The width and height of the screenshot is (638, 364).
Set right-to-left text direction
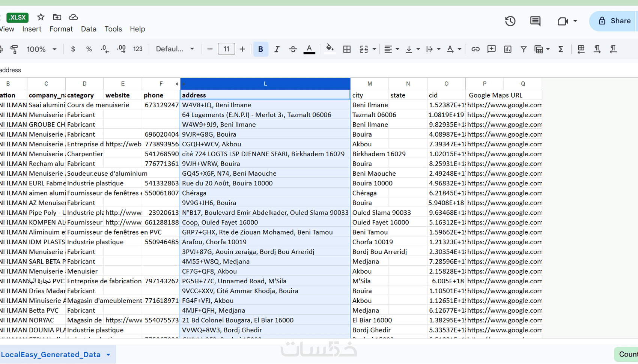tap(613, 49)
